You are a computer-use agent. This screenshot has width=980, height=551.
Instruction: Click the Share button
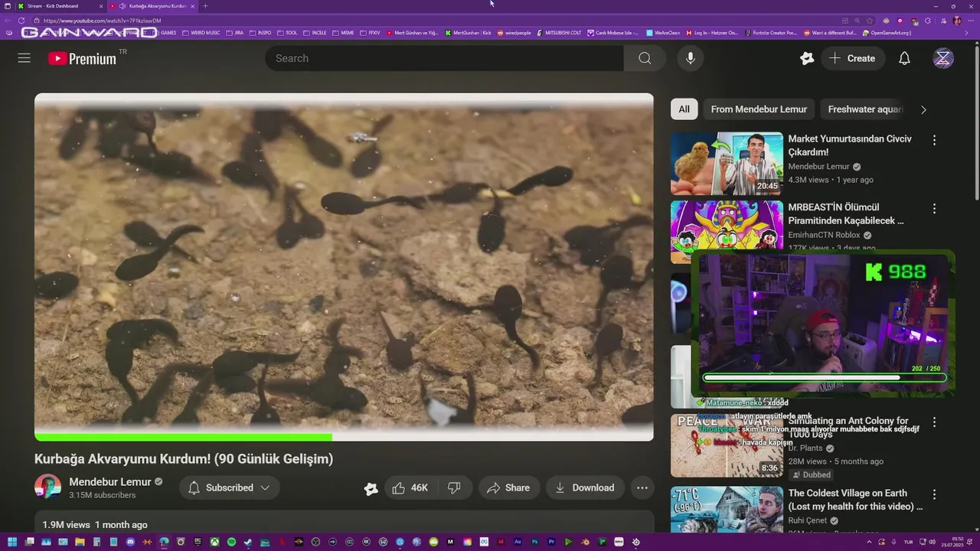508,487
